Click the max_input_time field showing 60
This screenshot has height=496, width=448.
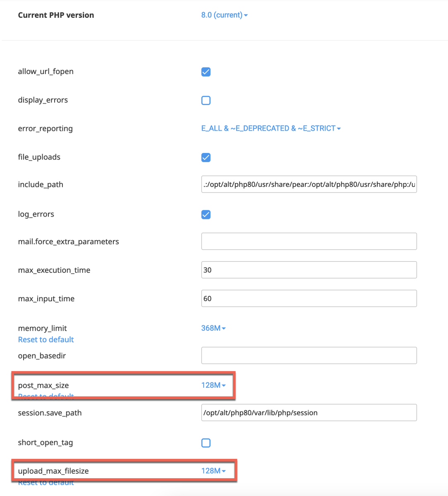[309, 298]
